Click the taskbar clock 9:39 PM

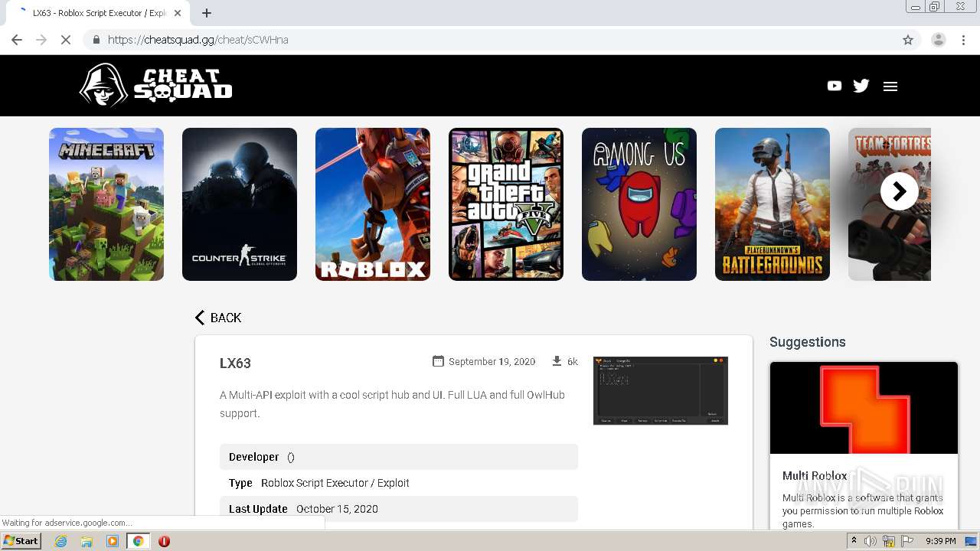[941, 541]
